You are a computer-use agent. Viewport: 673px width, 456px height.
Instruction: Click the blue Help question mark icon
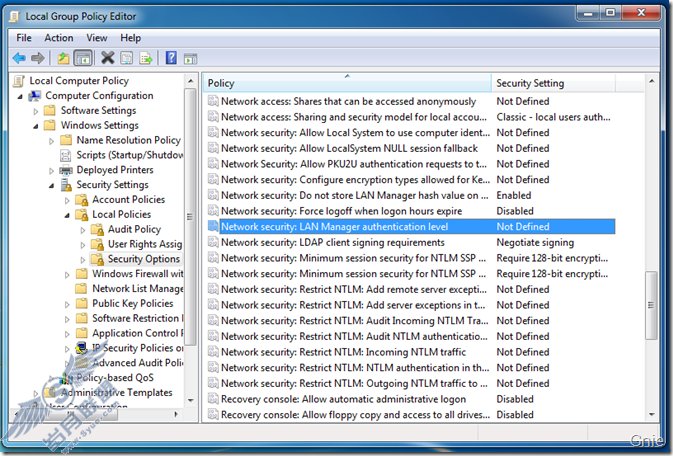171,58
